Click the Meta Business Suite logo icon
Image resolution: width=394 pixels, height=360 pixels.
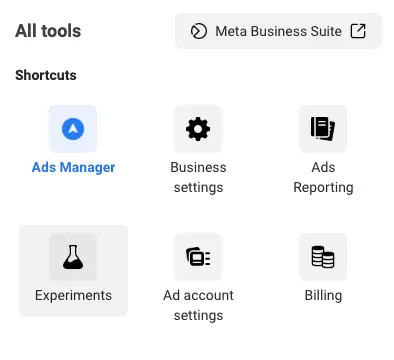tap(199, 31)
